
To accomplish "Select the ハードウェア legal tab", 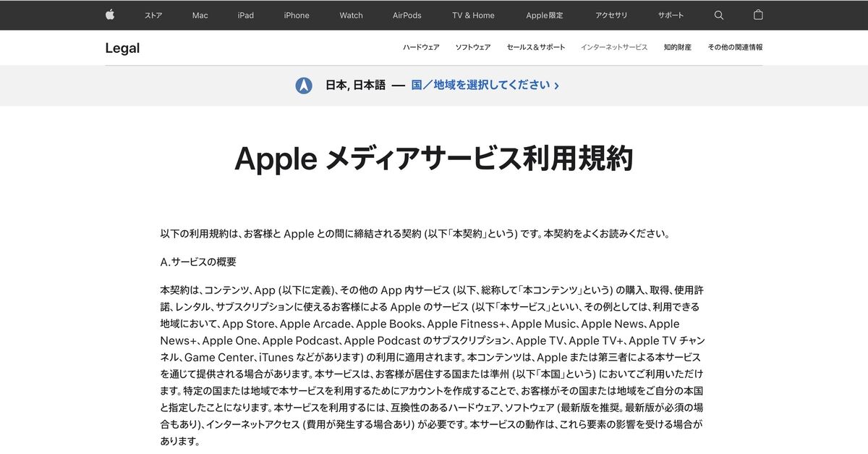I will (x=421, y=47).
